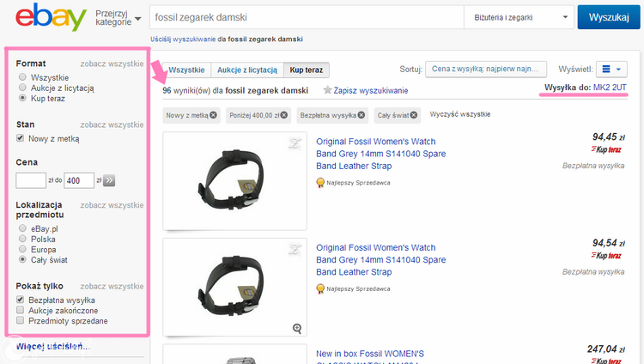Submit the price range with arrow button
644x364 pixels.
tap(109, 180)
